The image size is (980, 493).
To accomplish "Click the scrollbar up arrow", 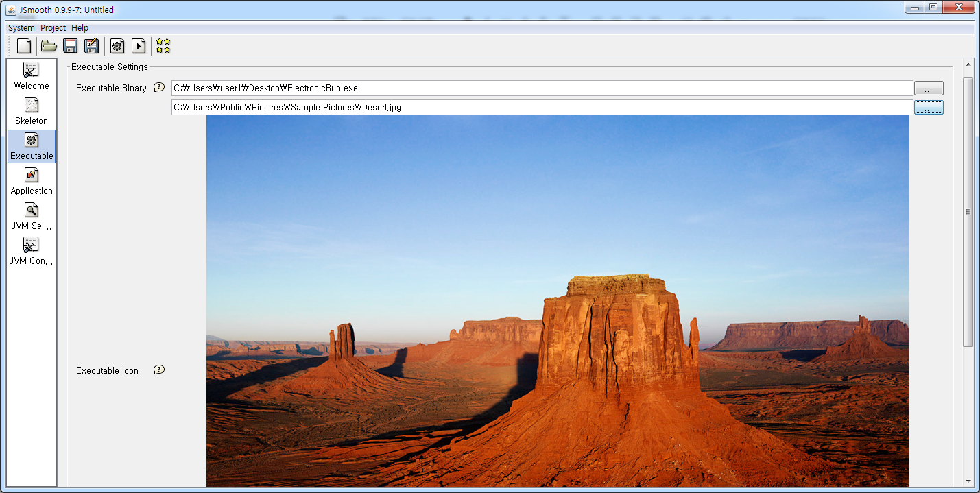I will coord(968,64).
